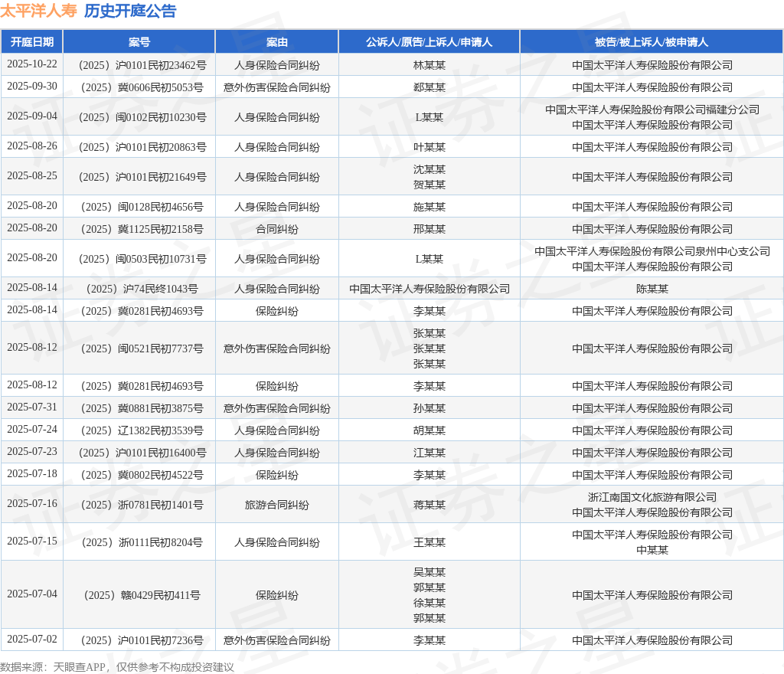Click plaintiff 林某某

(430, 66)
